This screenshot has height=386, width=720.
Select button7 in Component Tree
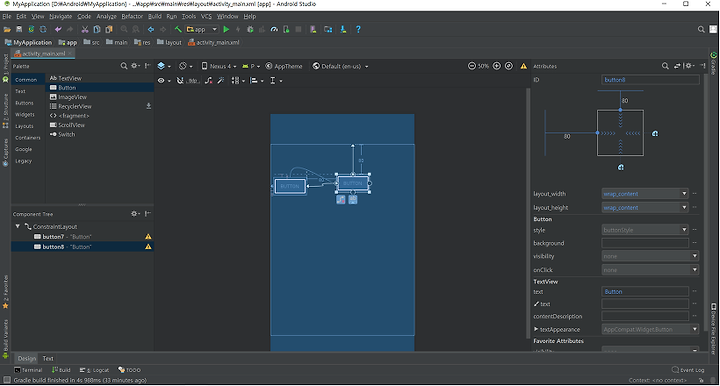pyautogui.click(x=82, y=237)
